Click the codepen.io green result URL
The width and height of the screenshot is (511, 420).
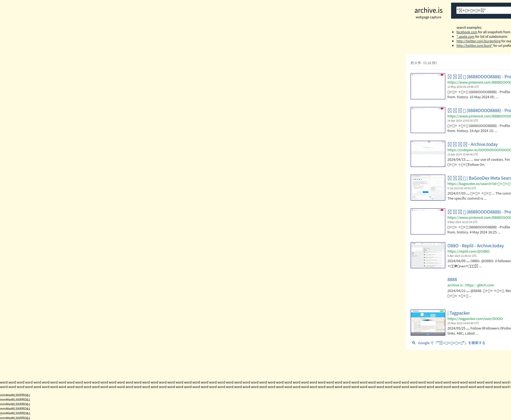pyautogui.click(x=479, y=150)
